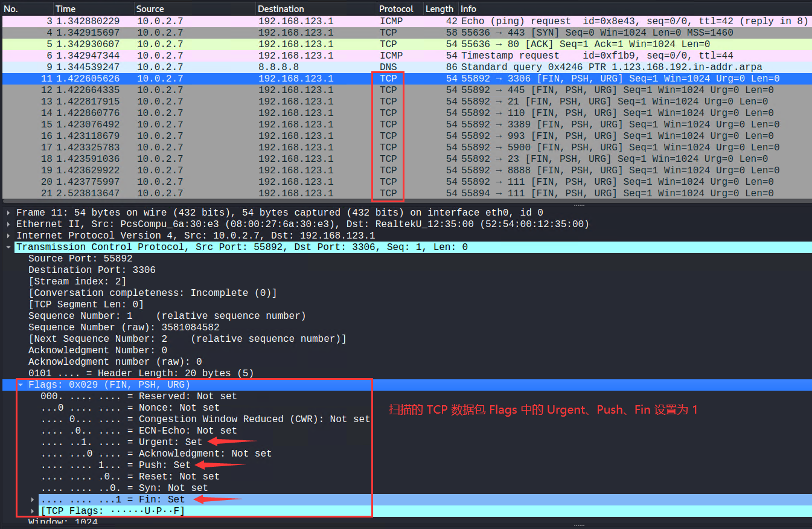This screenshot has height=529, width=812.
Task: Select packet 6 ICMP Timestamp request
Action: pos(406,56)
